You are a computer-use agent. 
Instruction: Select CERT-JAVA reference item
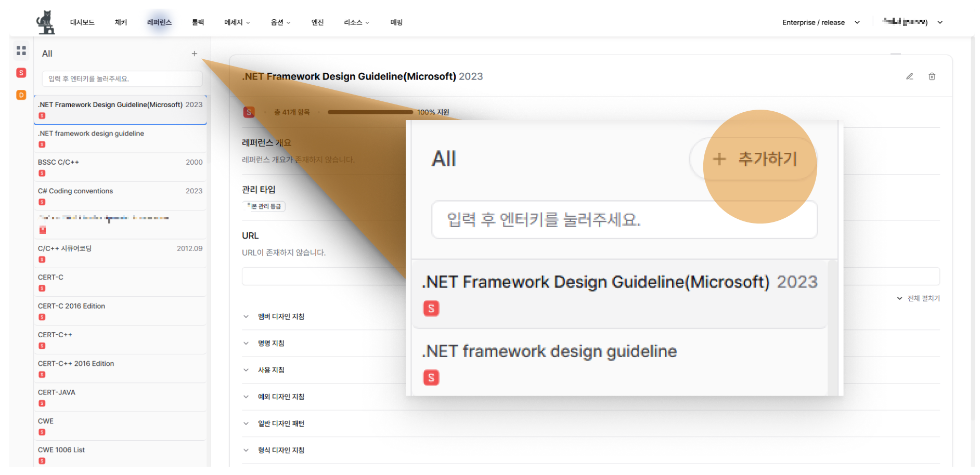(x=120, y=398)
